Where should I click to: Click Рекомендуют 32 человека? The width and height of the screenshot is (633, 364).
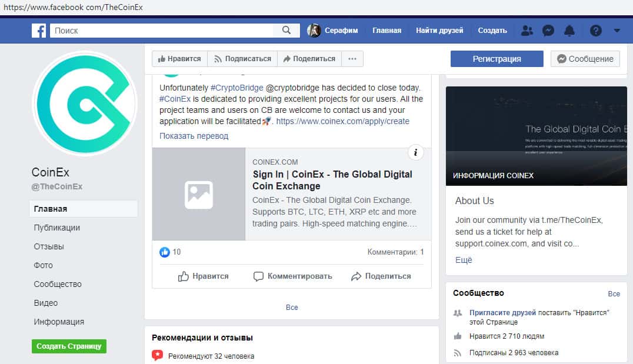(211, 356)
